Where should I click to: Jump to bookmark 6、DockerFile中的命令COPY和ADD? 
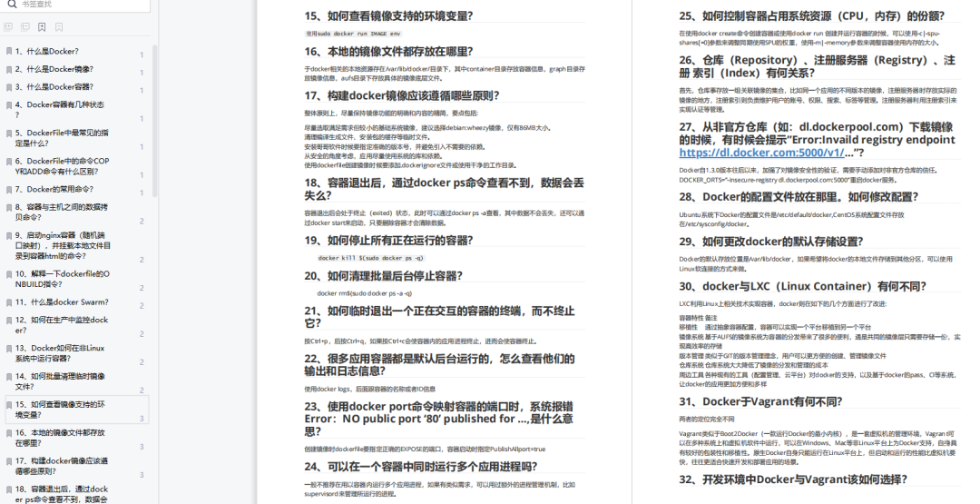(63, 165)
